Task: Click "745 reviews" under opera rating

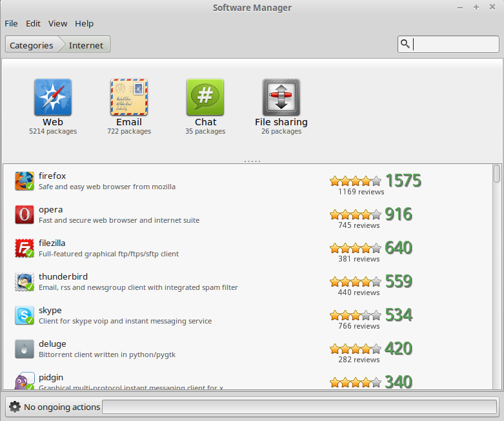Action: click(359, 225)
